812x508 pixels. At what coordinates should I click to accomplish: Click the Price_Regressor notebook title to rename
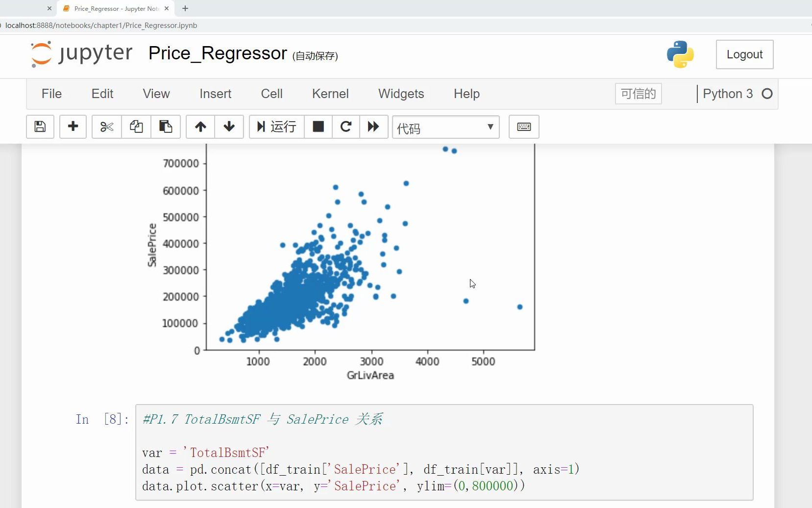[x=218, y=53]
